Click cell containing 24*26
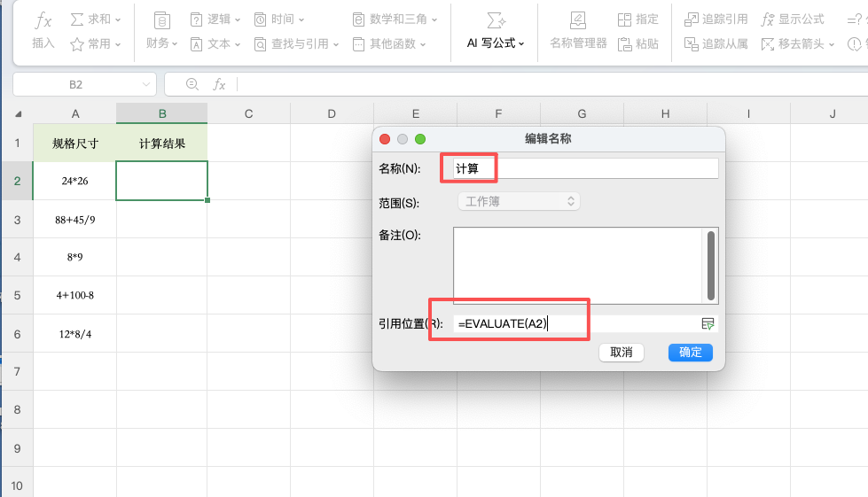 tap(74, 181)
